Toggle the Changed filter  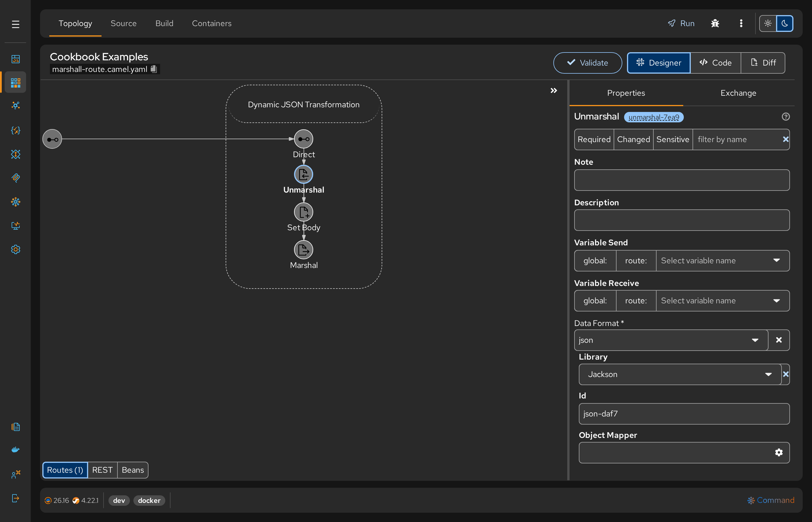coord(633,139)
